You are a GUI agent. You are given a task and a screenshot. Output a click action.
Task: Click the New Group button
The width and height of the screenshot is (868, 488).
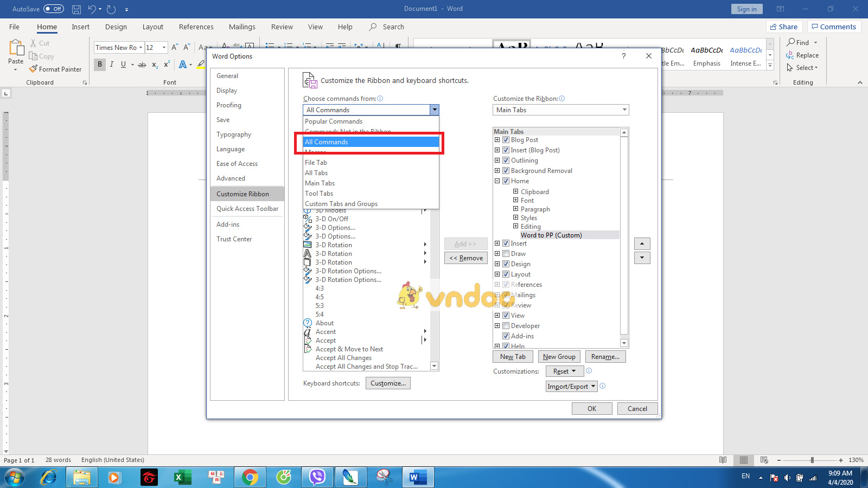click(x=559, y=357)
